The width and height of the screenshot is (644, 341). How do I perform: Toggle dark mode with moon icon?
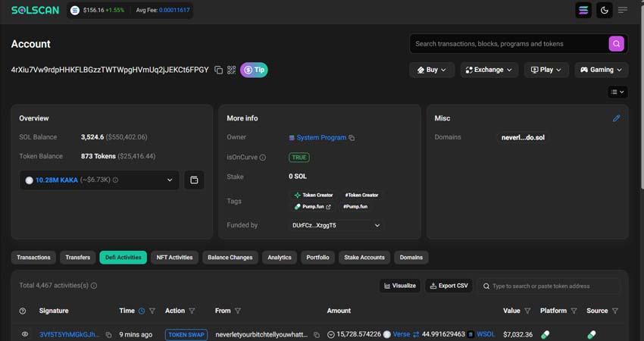(604, 10)
